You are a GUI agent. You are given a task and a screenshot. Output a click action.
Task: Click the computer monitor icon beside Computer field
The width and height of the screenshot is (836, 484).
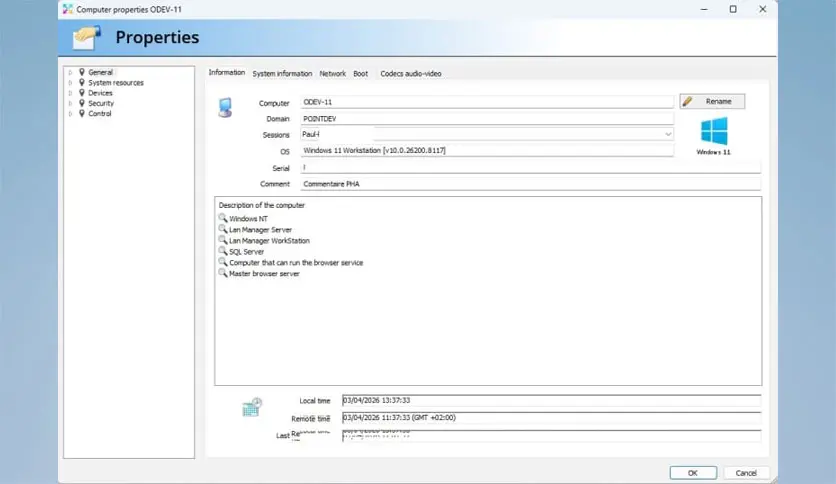pyautogui.click(x=226, y=108)
